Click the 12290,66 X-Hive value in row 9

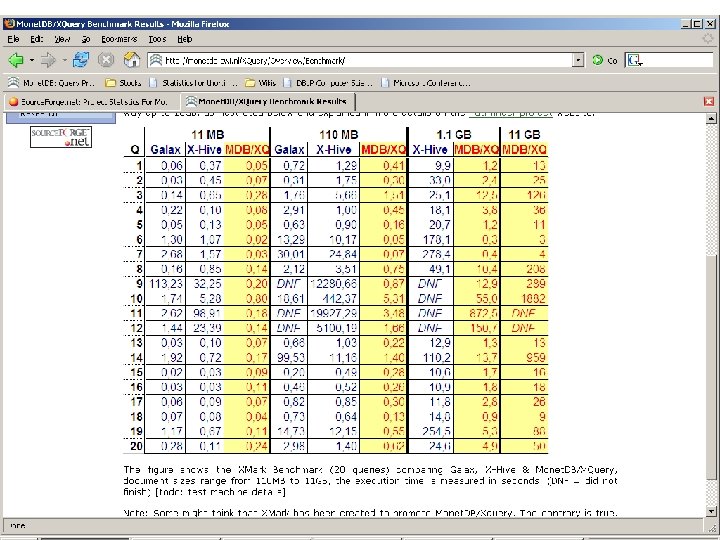334,284
